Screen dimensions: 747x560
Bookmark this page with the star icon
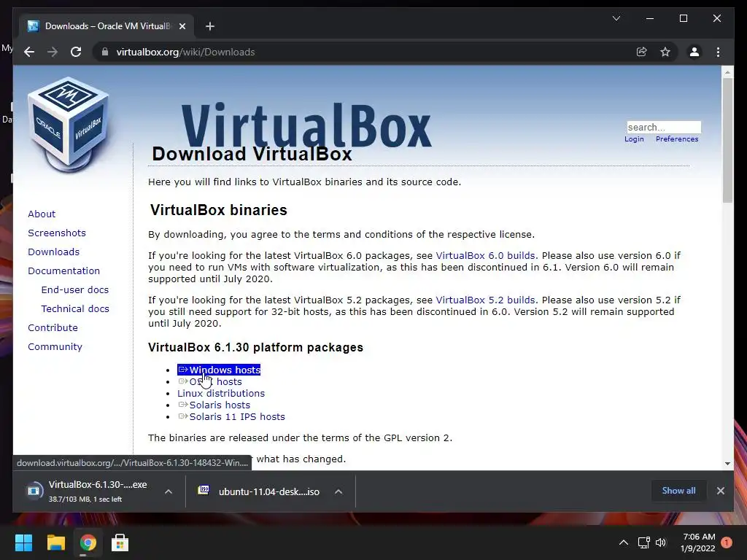coord(665,52)
